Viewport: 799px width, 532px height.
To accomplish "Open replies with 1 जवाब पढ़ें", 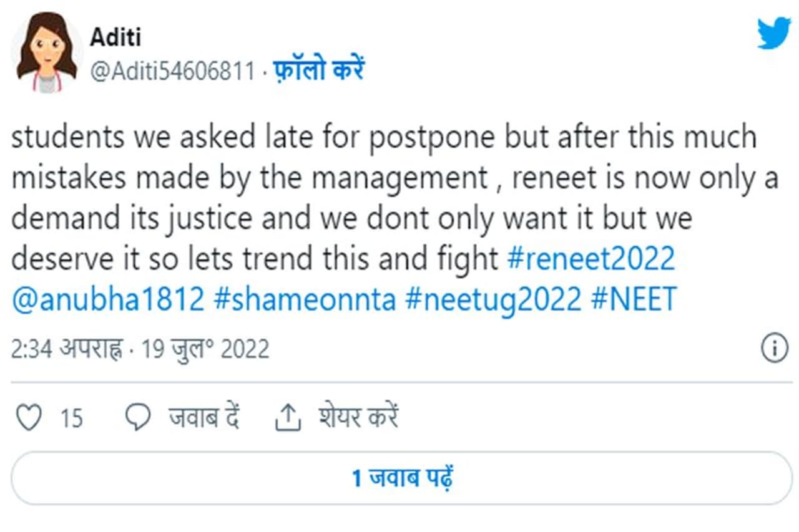I will 402,478.
